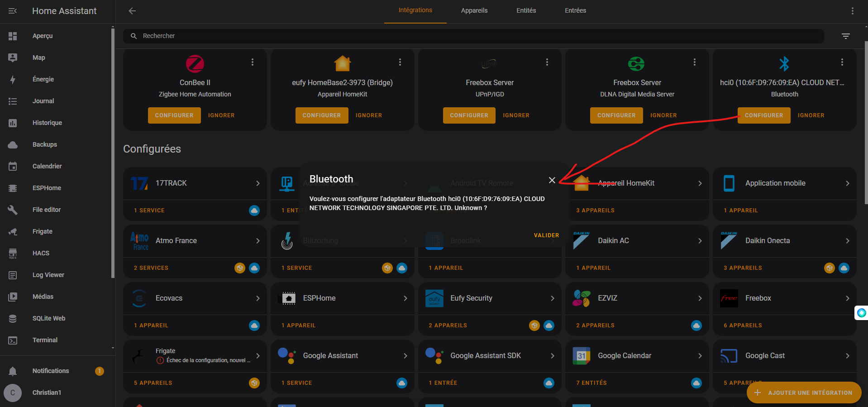Expand the Google Cast chevron
The height and width of the screenshot is (407, 868).
click(x=848, y=356)
